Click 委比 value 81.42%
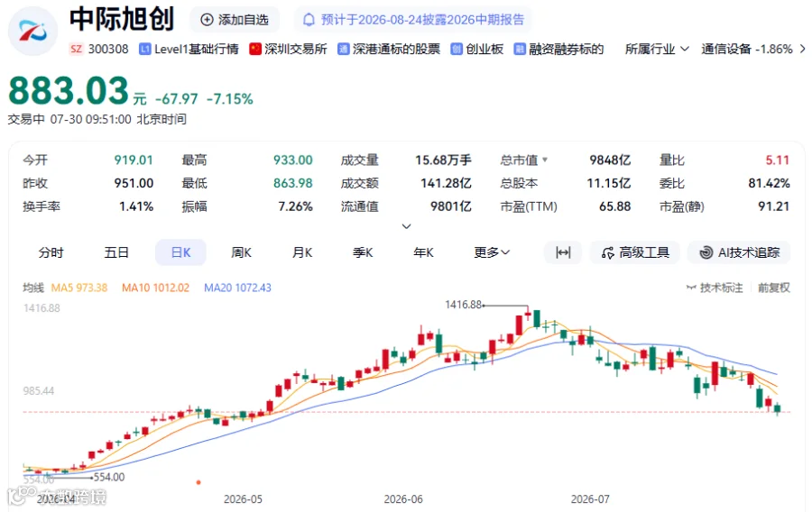812x512 pixels. [769, 183]
